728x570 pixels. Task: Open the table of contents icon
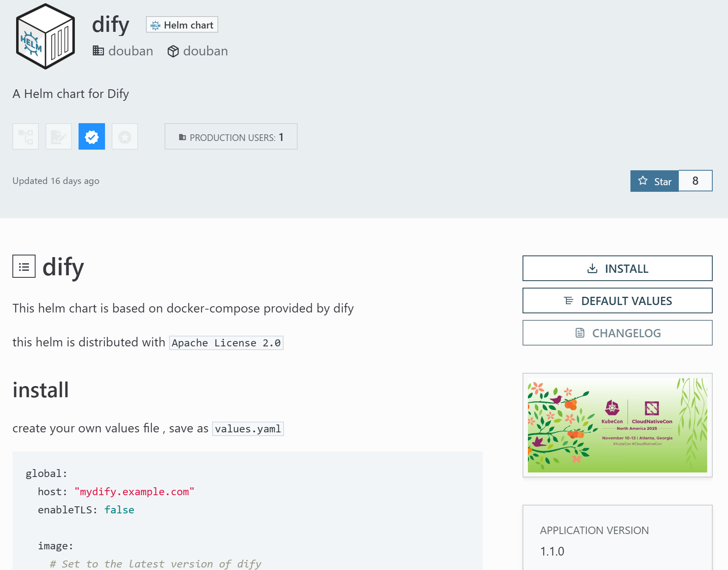pos(24,267)
